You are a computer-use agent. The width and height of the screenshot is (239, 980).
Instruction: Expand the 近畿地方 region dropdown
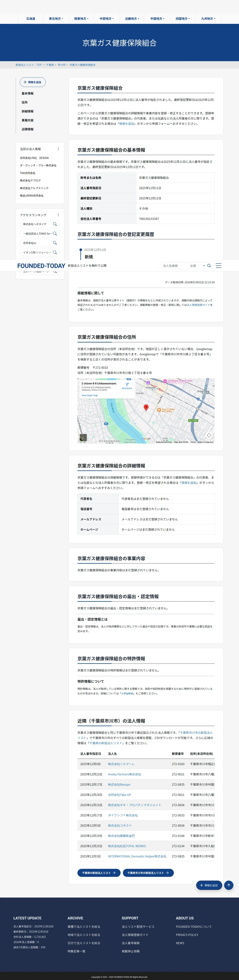coord(132,19)
